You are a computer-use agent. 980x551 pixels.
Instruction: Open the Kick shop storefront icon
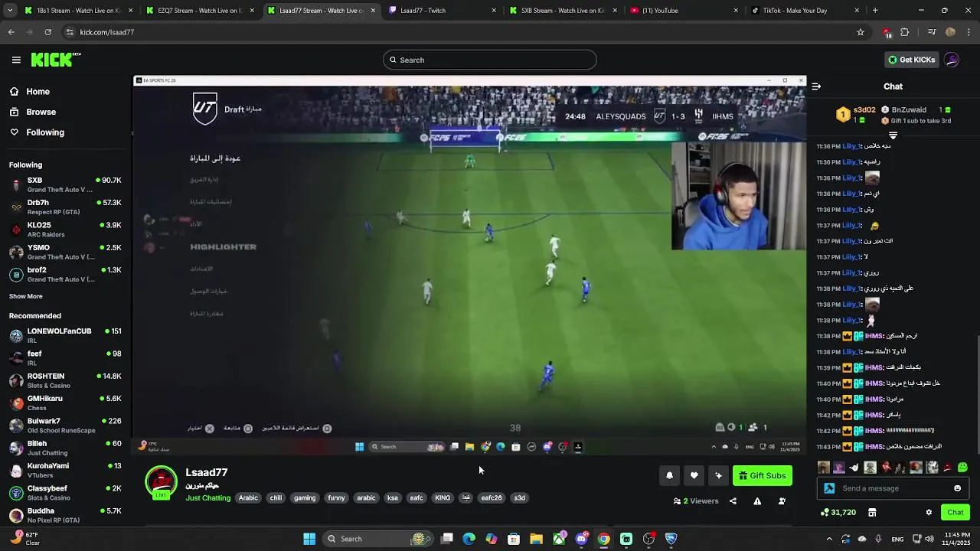point(872,512)
